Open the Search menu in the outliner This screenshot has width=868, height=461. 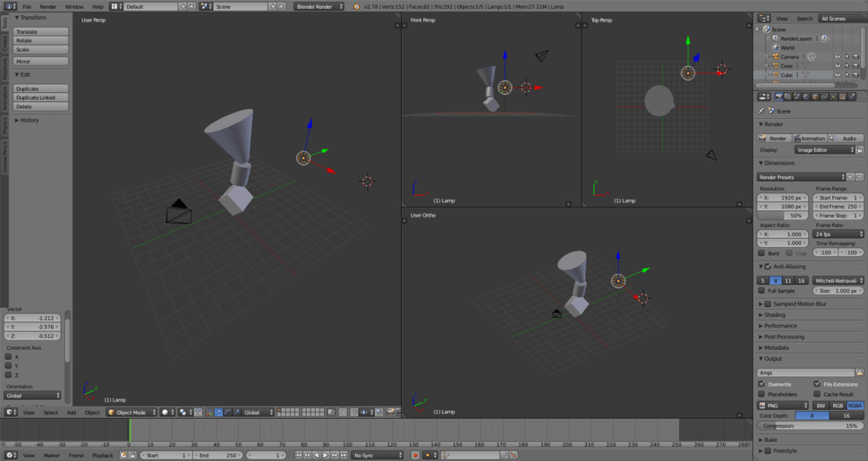coord(804,19)
